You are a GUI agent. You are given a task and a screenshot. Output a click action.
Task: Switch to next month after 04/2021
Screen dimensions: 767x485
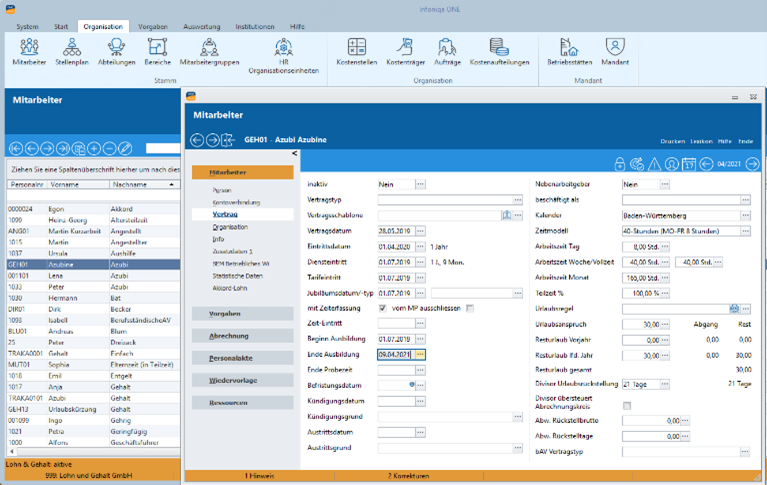tap(752, 164)
